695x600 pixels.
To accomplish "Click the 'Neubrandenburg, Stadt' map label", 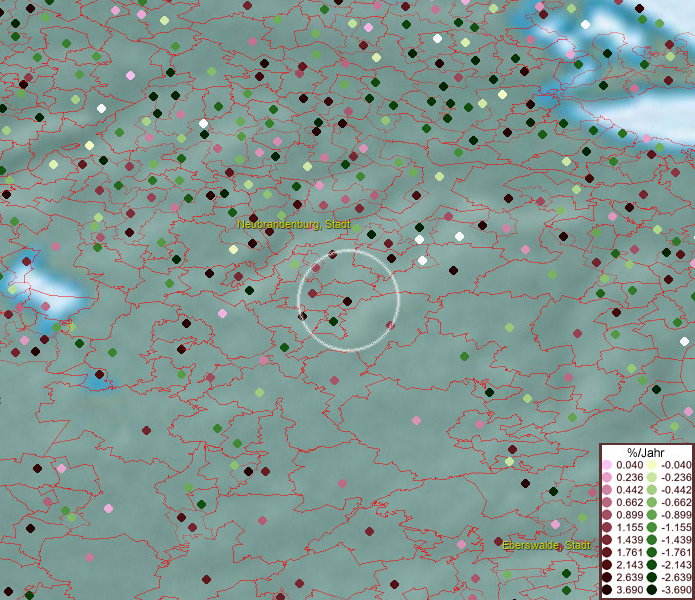I will tap(294, 224).
